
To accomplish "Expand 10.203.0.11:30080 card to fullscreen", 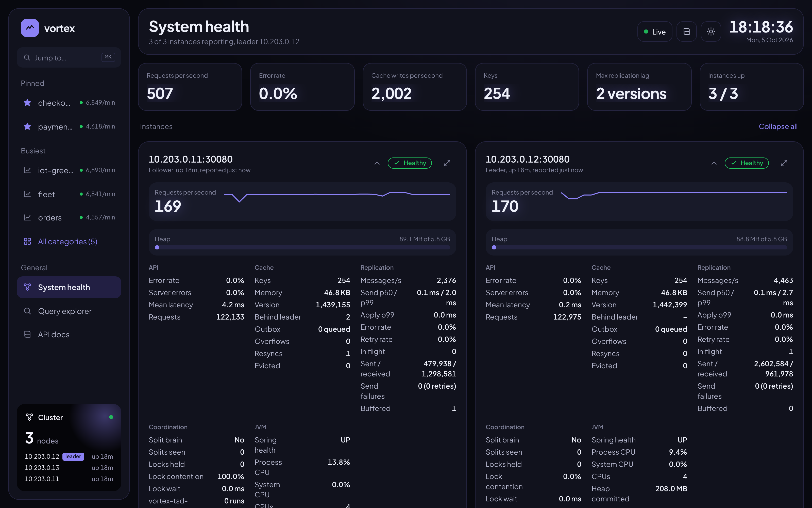I will pos(447,163).
